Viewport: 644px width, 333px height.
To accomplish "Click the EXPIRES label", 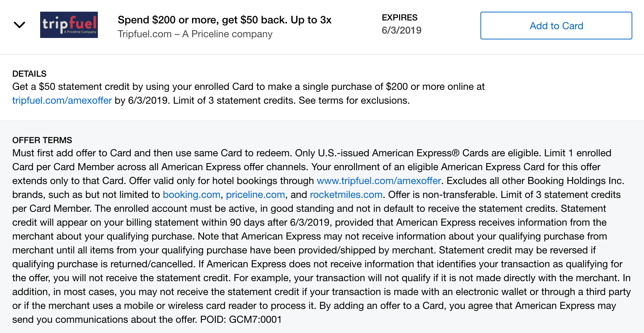I will point(399,18).
